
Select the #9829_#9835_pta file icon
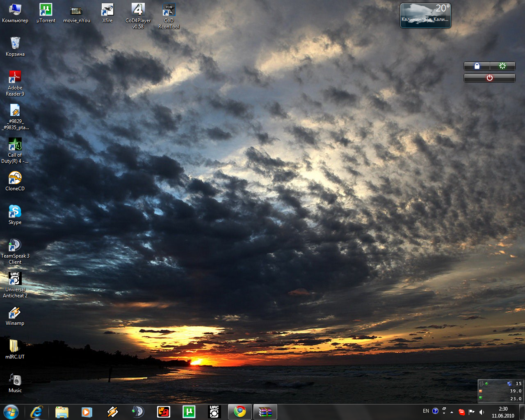[x=15, y=117]
